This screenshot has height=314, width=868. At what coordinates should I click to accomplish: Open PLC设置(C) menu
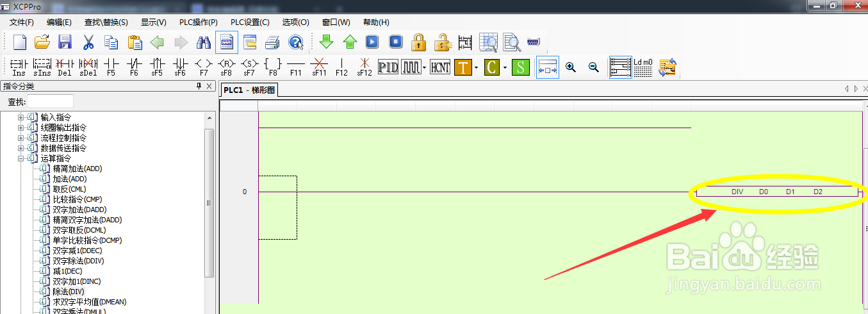point(250,22)
